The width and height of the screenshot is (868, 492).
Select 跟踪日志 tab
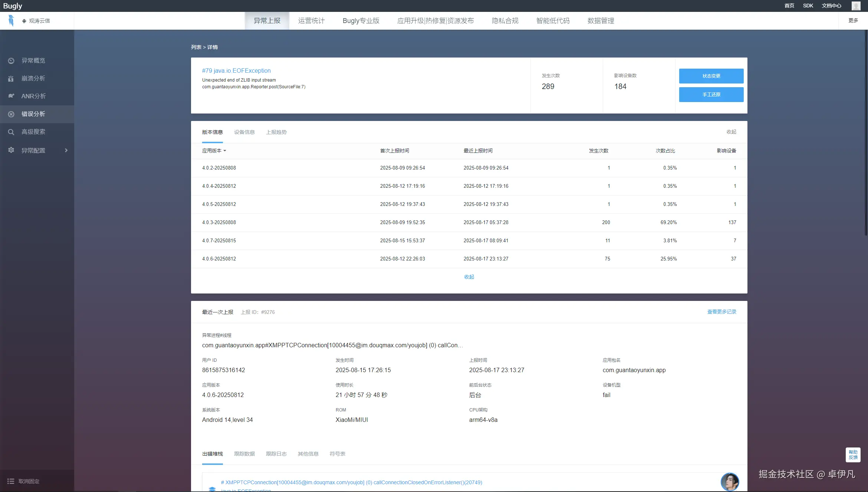[276, 454]
